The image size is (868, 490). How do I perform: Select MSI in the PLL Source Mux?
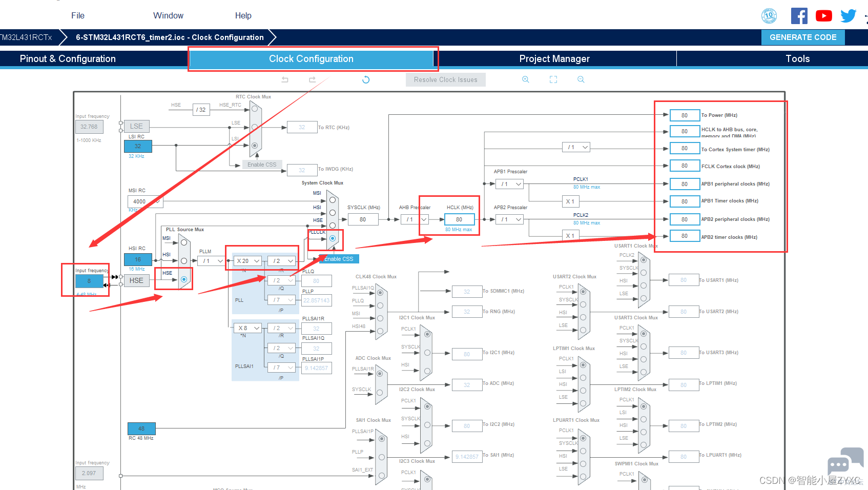point(184,242)
